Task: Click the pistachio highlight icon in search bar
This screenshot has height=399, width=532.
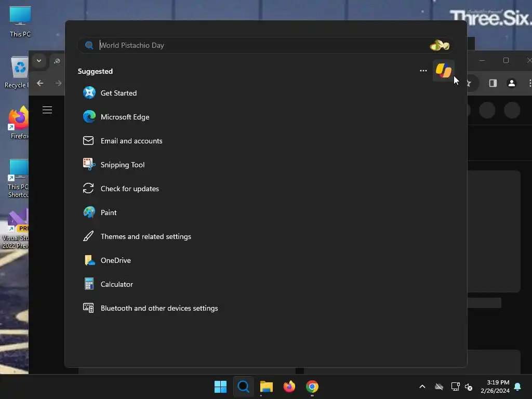Action: pos(440,45)
